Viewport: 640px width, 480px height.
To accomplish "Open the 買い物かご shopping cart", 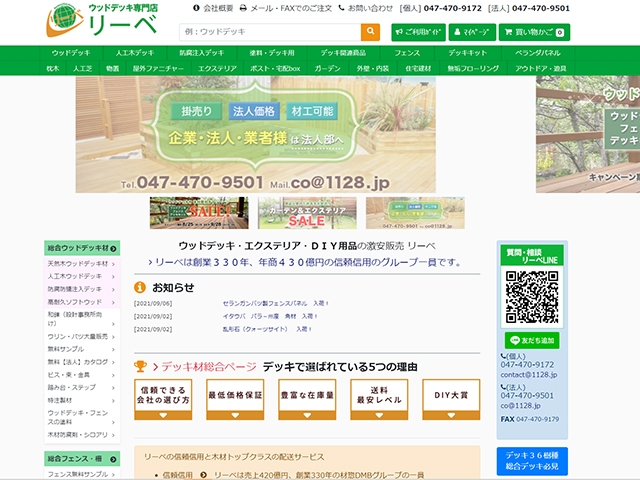I will (534, 32).
